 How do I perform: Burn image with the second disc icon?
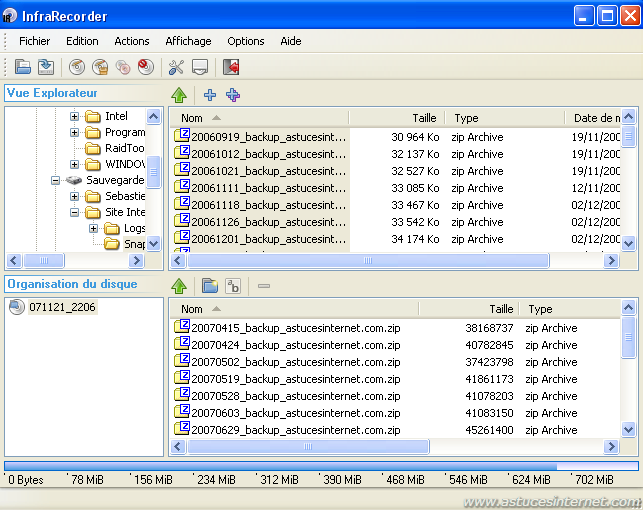100,67
